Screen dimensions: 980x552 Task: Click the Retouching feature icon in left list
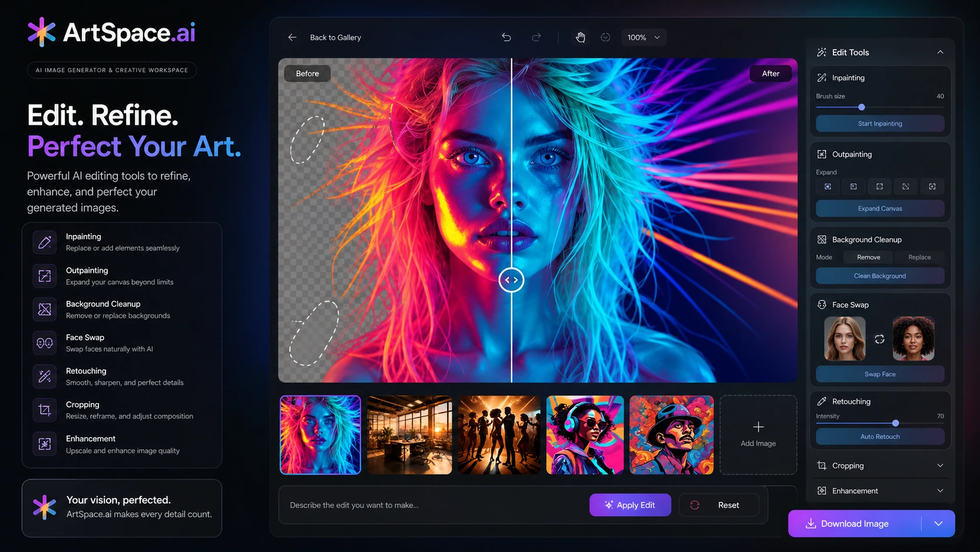click(45, 377)
